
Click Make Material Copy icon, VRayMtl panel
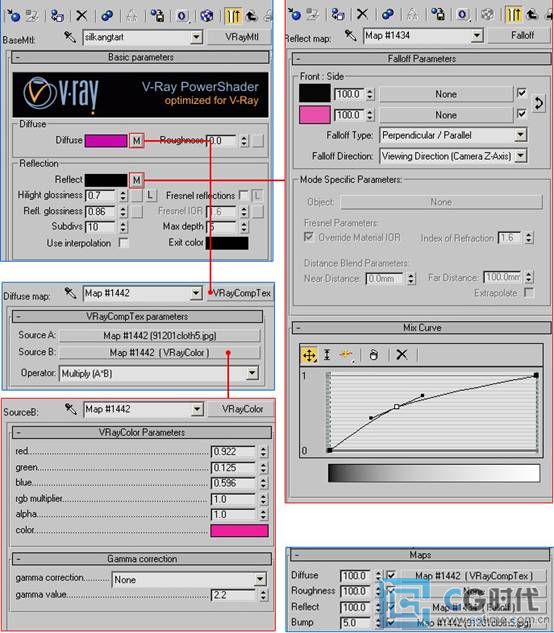point(107,16)
